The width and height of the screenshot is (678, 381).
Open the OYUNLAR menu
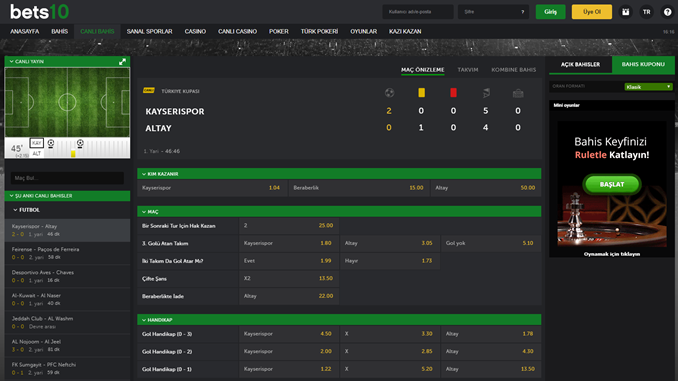click(x=364, y=32)
